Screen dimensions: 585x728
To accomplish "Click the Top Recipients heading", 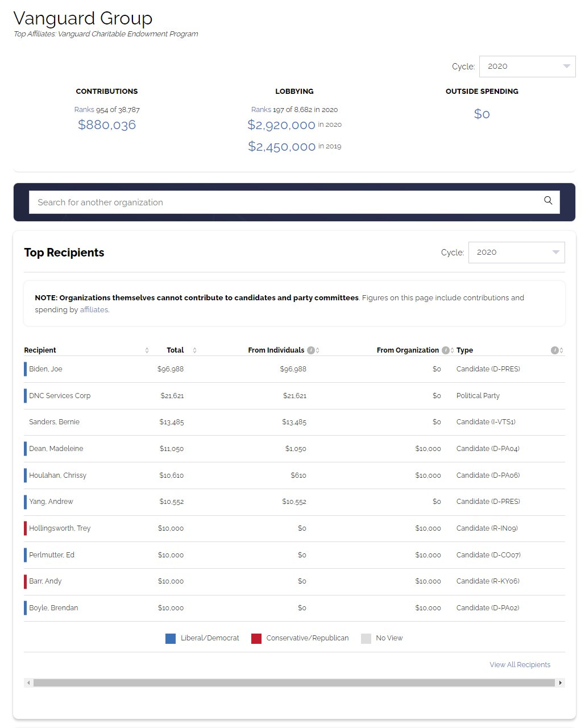I will [64, 253].
